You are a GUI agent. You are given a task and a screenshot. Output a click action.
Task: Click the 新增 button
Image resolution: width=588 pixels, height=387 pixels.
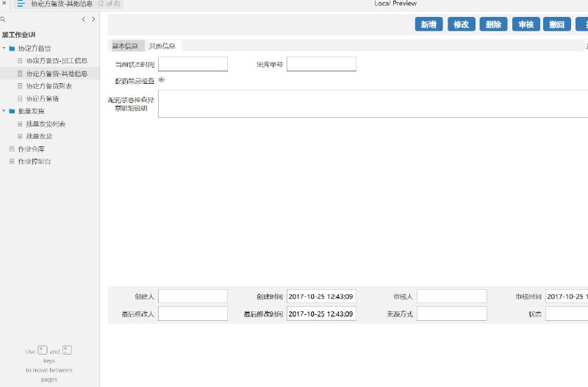tap(429, 24)
